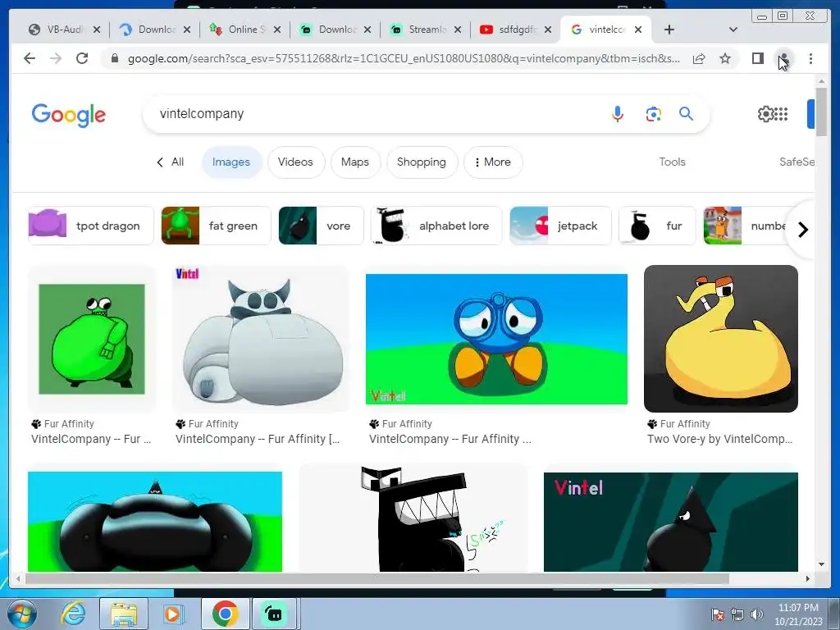
Task: Open yellow character image
Action: pos(720,339)
